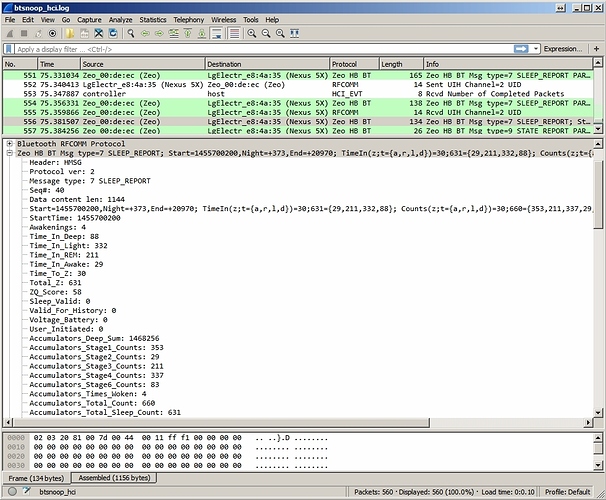606x500 pixels.
Task: Open the Wireless menu
Action: pos(223,20)
